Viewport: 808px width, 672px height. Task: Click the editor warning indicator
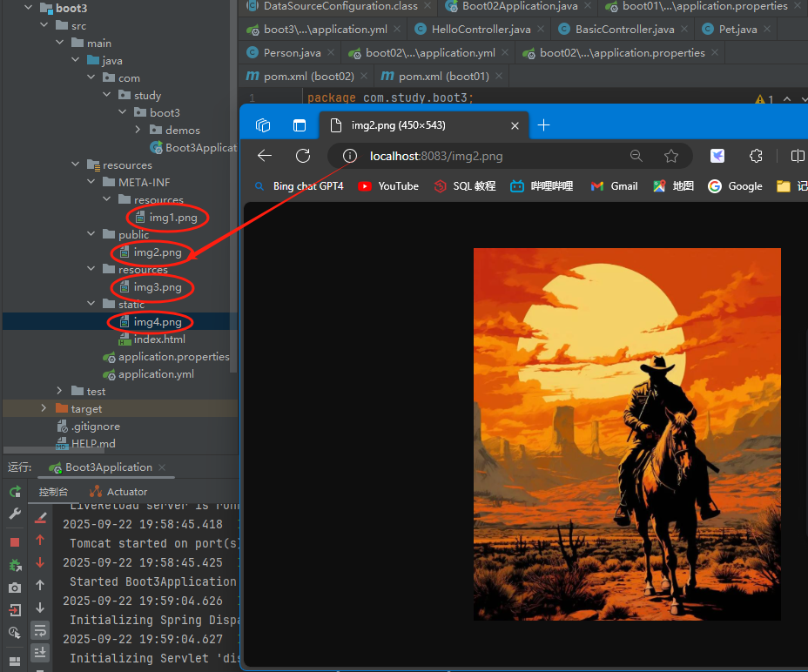coord(764,99)
